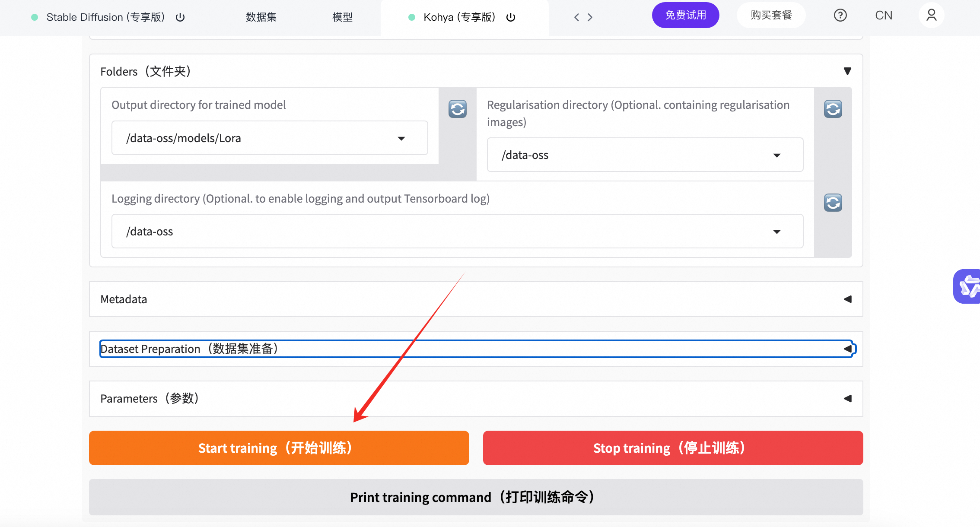
Task: Switch to the 模型 tab
Action: pyautogui.click(x=342, y=17)
